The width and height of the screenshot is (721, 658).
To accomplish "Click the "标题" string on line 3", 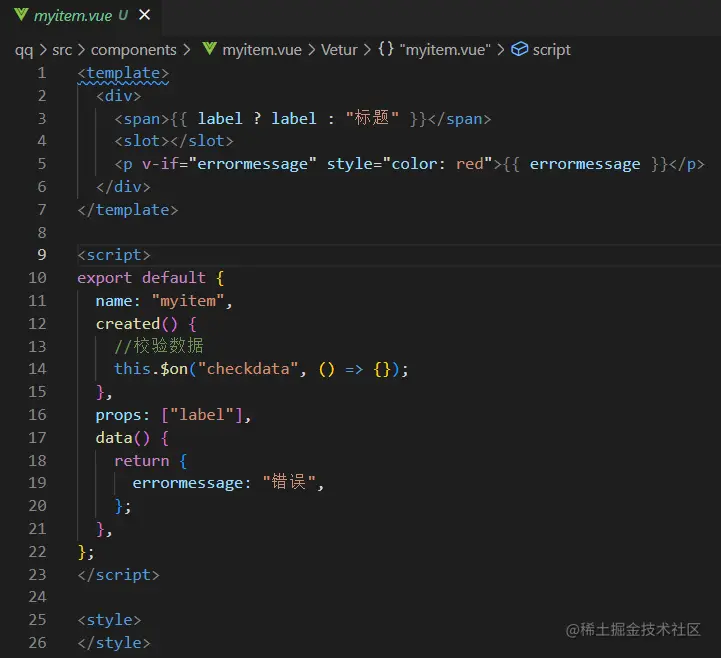I will coord(372,118).
